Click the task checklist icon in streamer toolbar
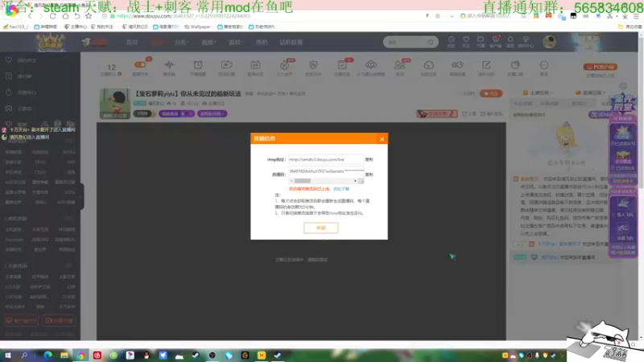This screenshot has width=644, height=362. pos(341,65)
